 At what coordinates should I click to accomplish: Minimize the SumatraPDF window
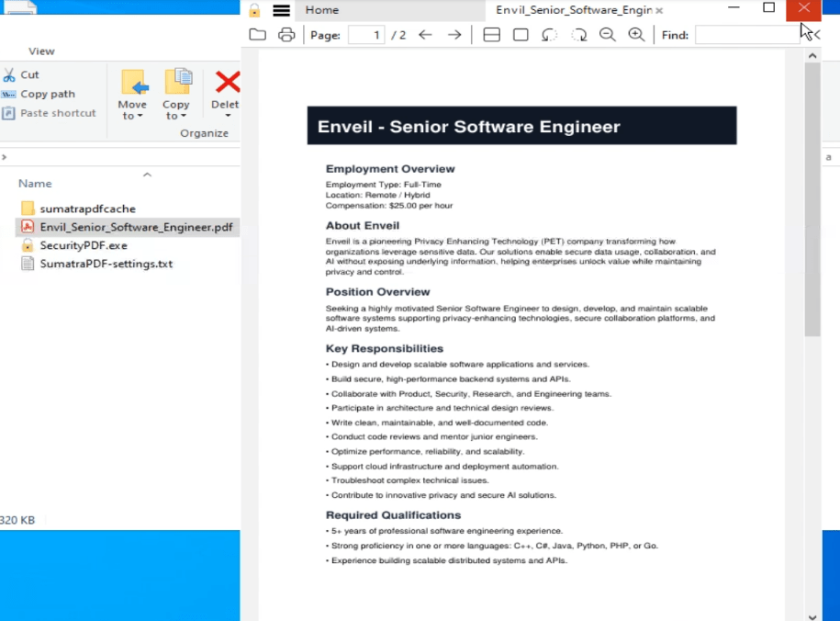click(x=734, y=7)
